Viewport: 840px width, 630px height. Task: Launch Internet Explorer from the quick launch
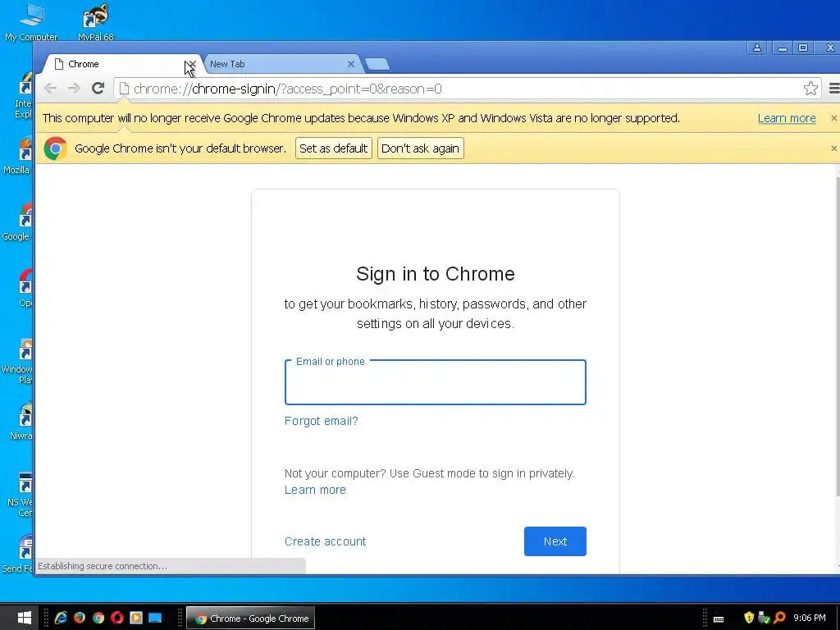[61, 618]
